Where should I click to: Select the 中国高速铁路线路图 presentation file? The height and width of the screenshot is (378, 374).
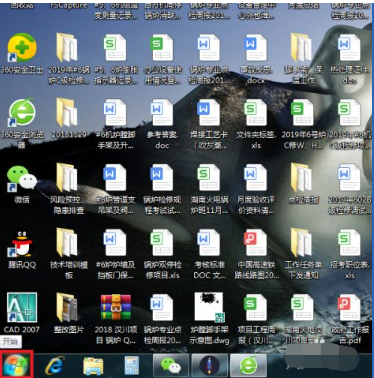coord(256,254)
